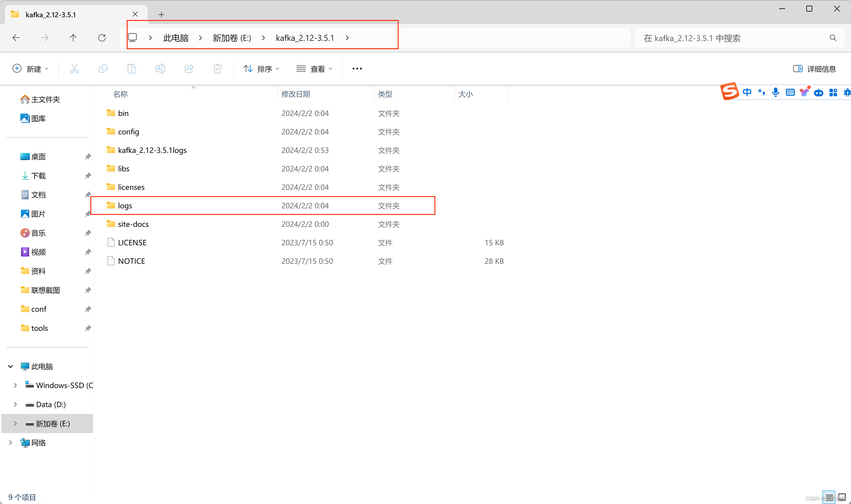Select the logs folder
Screen dimensions: 851x504
tap(125, 206)
